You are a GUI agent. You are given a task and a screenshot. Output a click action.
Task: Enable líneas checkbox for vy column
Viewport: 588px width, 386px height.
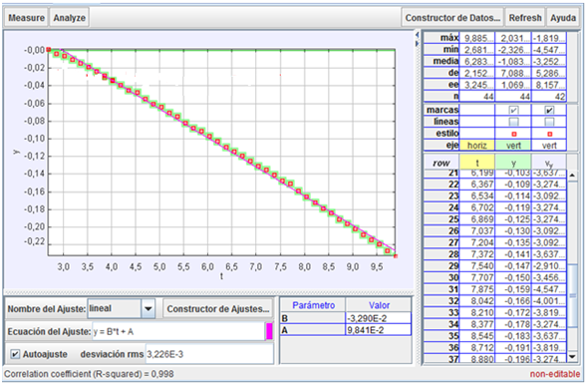tap(549, 122)
